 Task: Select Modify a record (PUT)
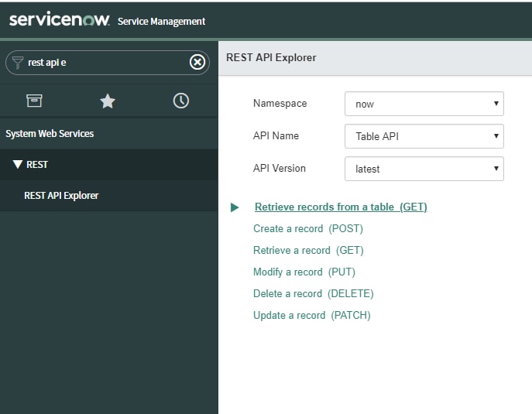pyautogui.click(x=304, y=272)
